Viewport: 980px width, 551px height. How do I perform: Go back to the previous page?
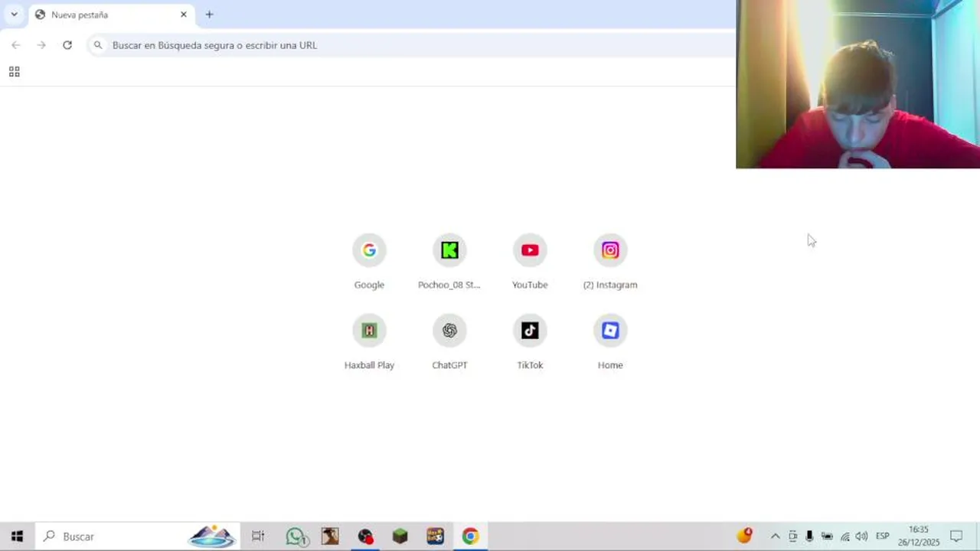(x=16, y=45)
